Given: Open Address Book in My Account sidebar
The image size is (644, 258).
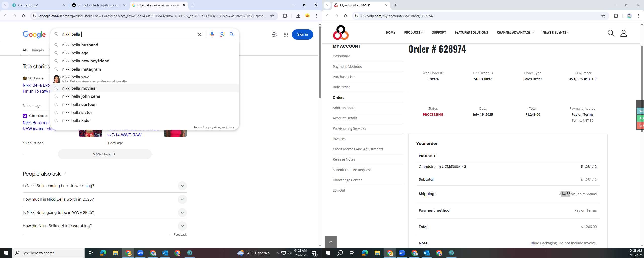Looking at the screenshot, I should pyautogui.click(x=344, y=108).
